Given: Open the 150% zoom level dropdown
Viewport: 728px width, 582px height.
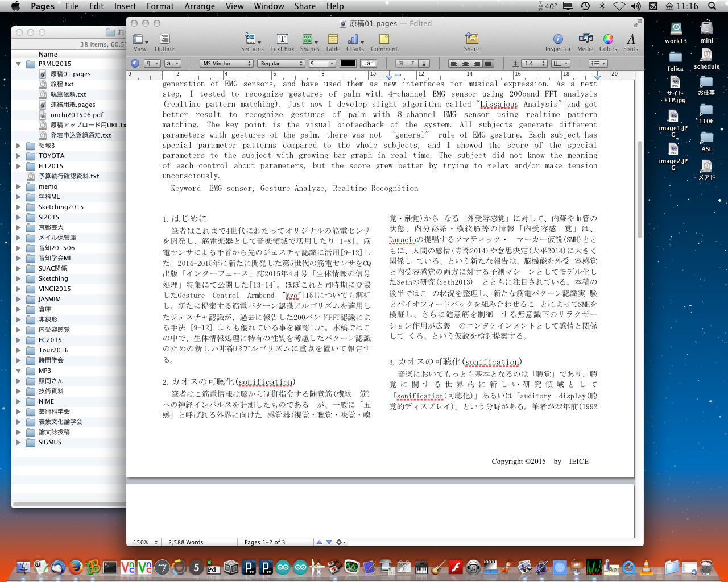Looking at the screenshot, I should coord(144,542).
